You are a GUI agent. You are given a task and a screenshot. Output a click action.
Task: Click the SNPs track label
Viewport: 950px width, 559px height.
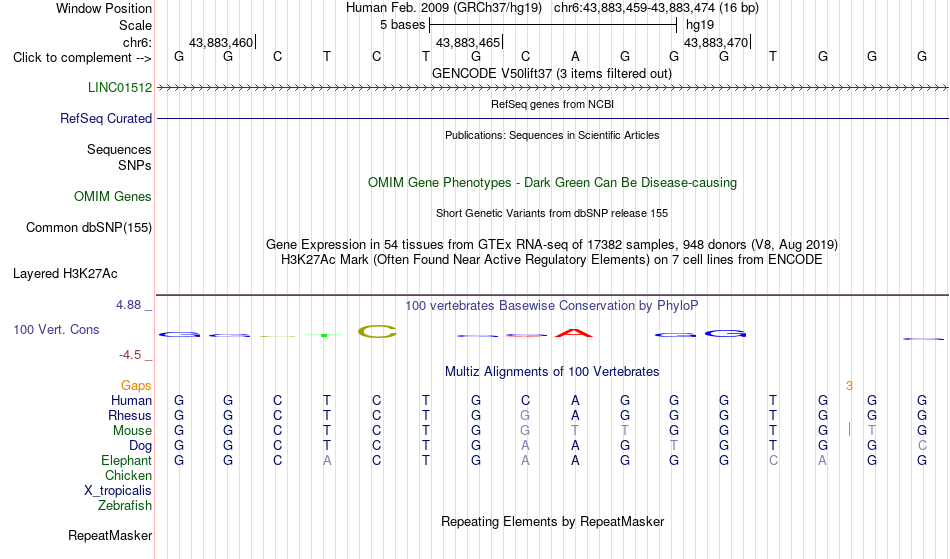point(135,165)
